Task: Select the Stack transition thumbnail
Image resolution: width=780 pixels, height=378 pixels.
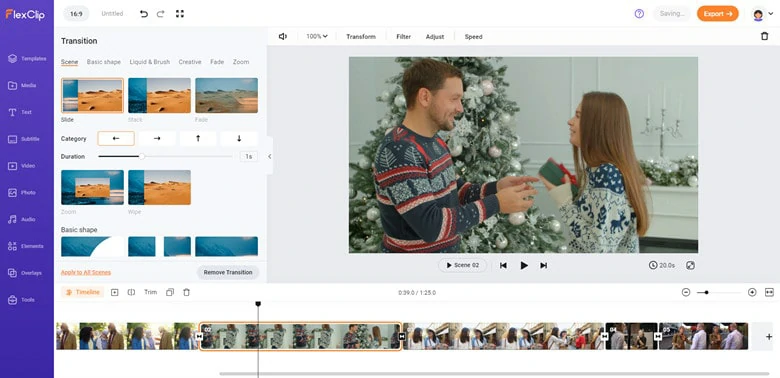Action: click(159, 95)
